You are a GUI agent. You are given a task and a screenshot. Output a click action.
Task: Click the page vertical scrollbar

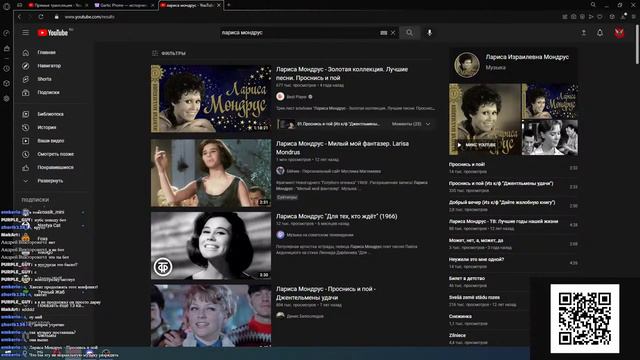point(637,44)
